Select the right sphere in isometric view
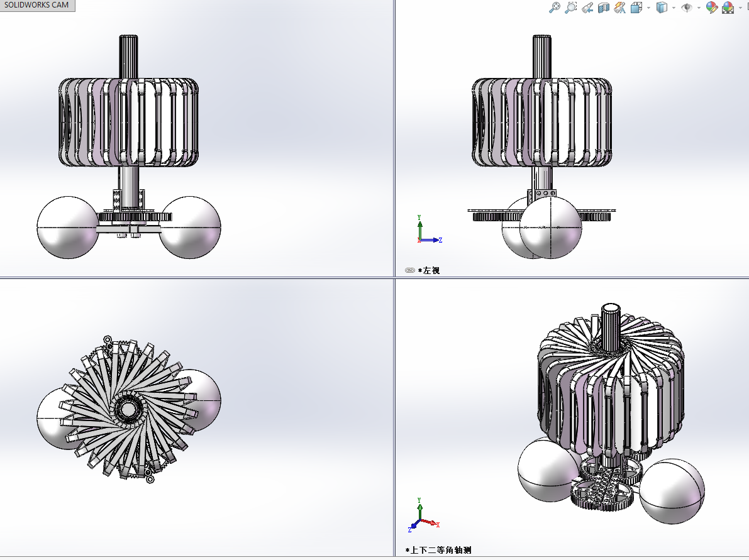This screenshot has width=749, height=560. [672, 491]
